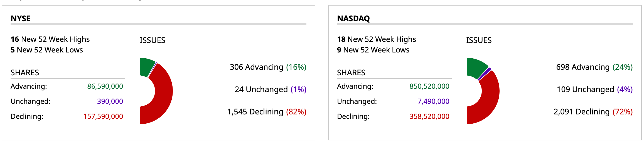Click NYSE unchanged shares value 390,000
644x144 pixels.
tap(110, 101)
